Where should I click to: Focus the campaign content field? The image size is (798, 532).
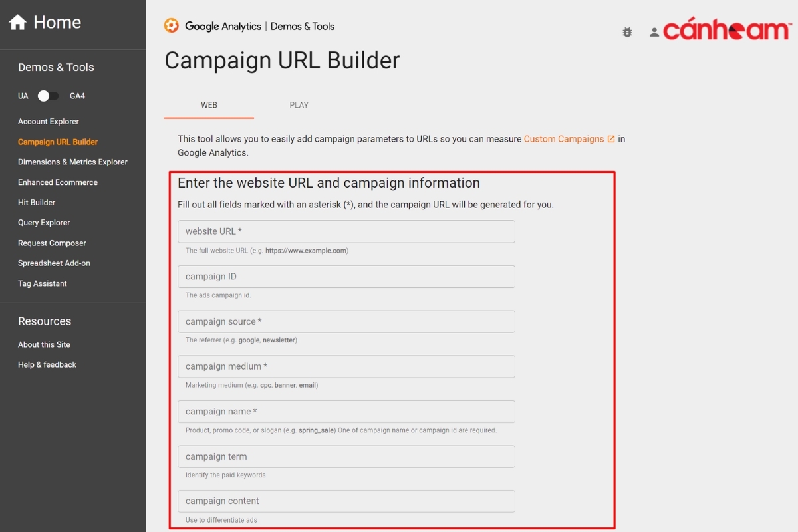click(346, 501)
